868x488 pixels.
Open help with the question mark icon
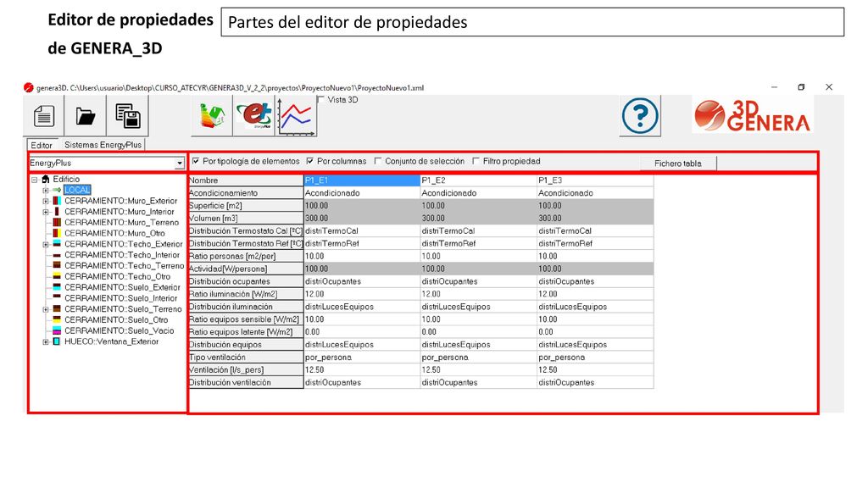coord(640,115)
